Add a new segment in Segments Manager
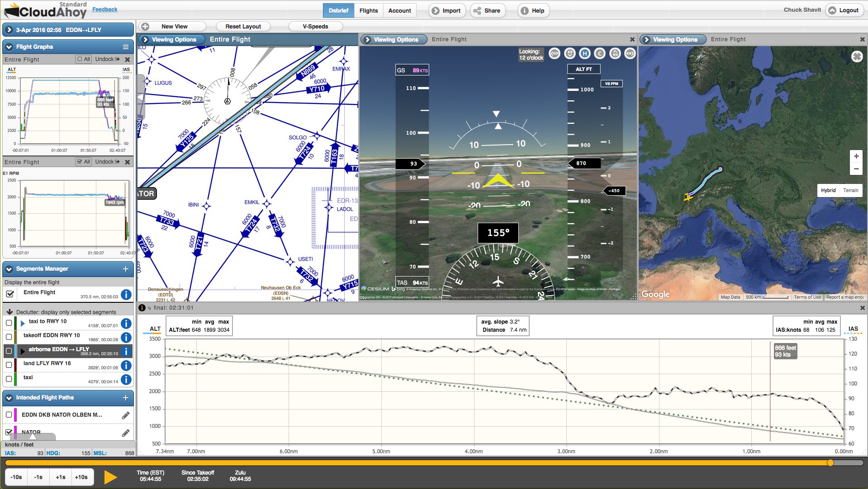The width and height of the screenshot is (868, 489). tap(126, 269)
